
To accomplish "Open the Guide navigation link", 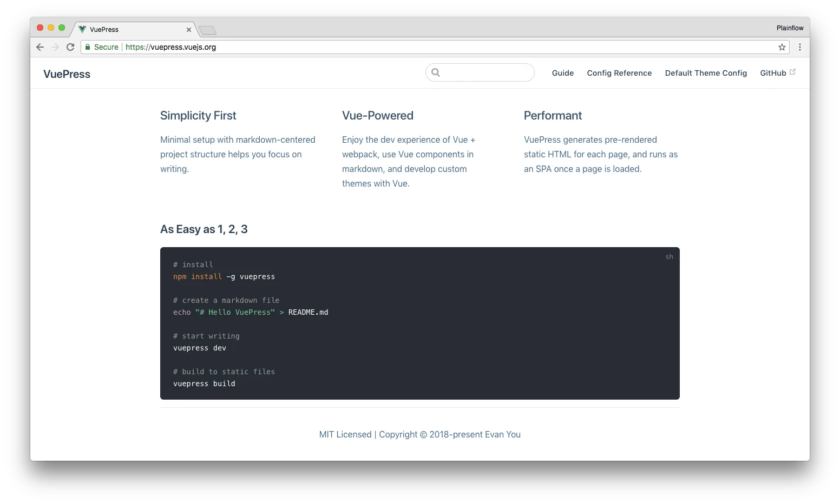I will tap(563, 73).
